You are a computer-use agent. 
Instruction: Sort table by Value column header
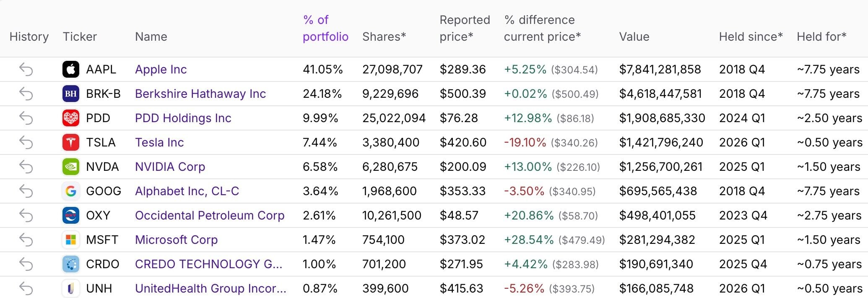(x=634, y=37)
